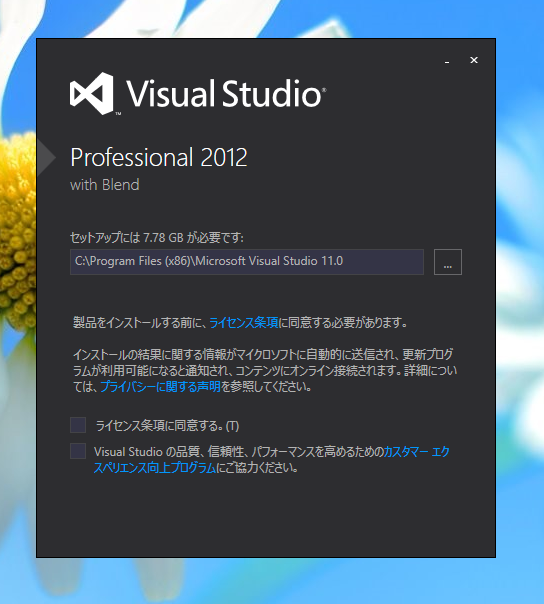Viewport: 544px width, 604px height.
Task: Click the browse (...) button for install path
Action: pyautogui.click(x=448, y=262)
